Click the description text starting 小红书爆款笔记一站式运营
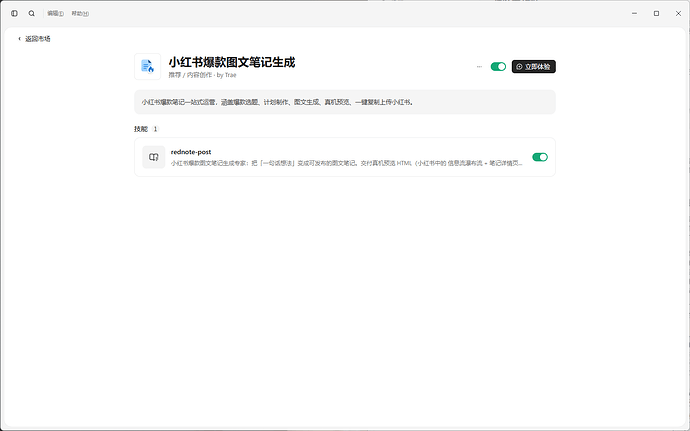This screenshot has height=431, width=690. [x=278, y=102]
